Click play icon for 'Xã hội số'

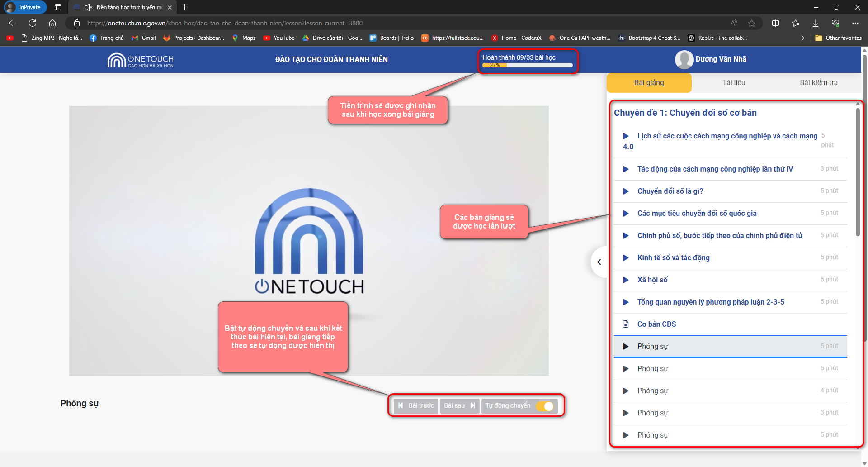click(x=626, y=280)
